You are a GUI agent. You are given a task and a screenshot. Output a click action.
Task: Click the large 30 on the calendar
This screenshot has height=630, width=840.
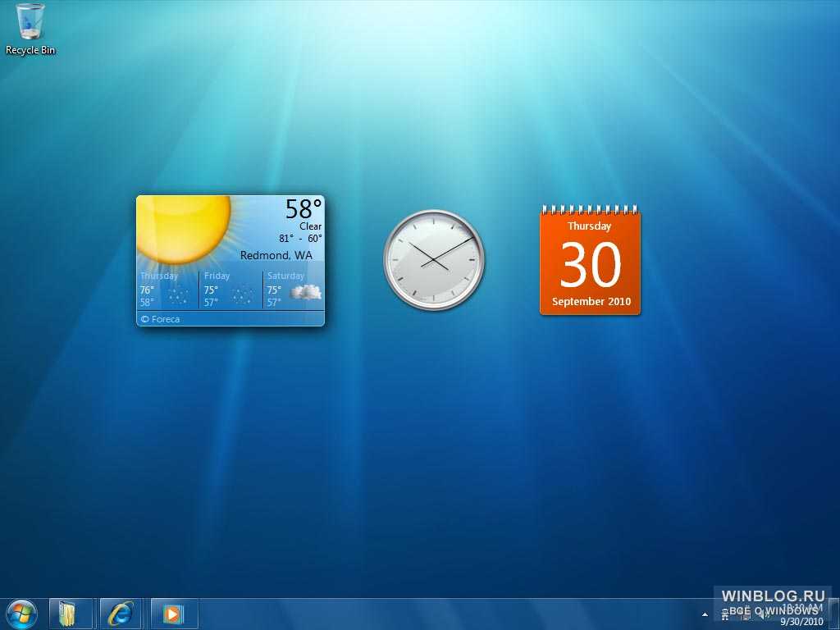point(591,265)
